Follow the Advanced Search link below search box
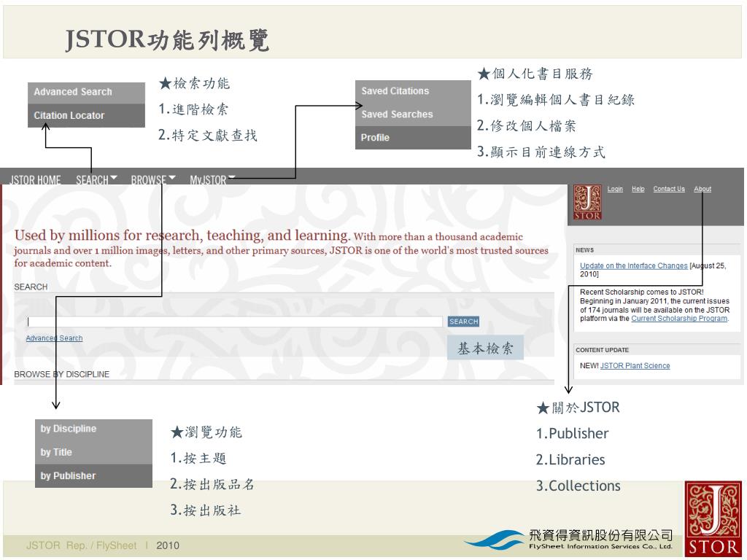Image resolution: width=747 pixels, height=560 pixels. [54, 338]
